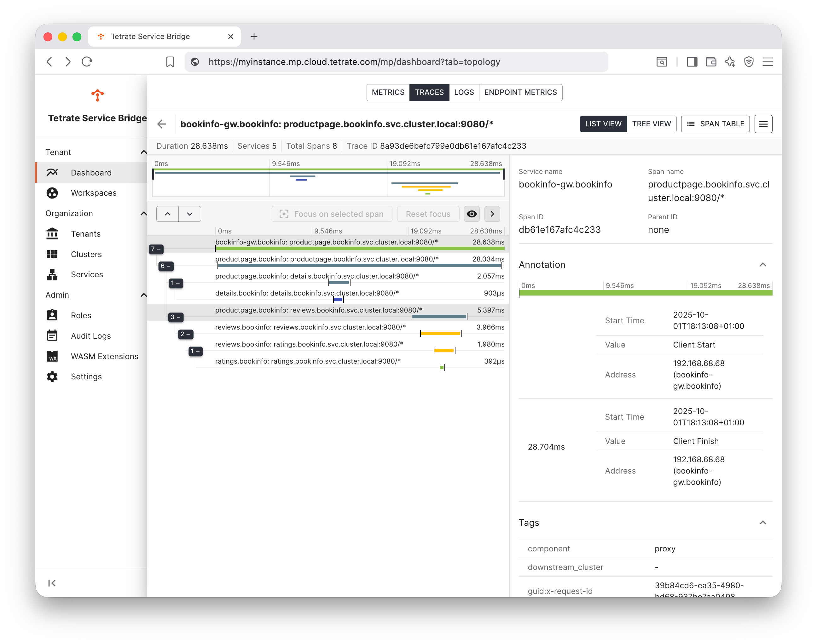This screenshot has height=644, width=817.
Task: Click the Tenants bank icon
Action: pos(52,234)
